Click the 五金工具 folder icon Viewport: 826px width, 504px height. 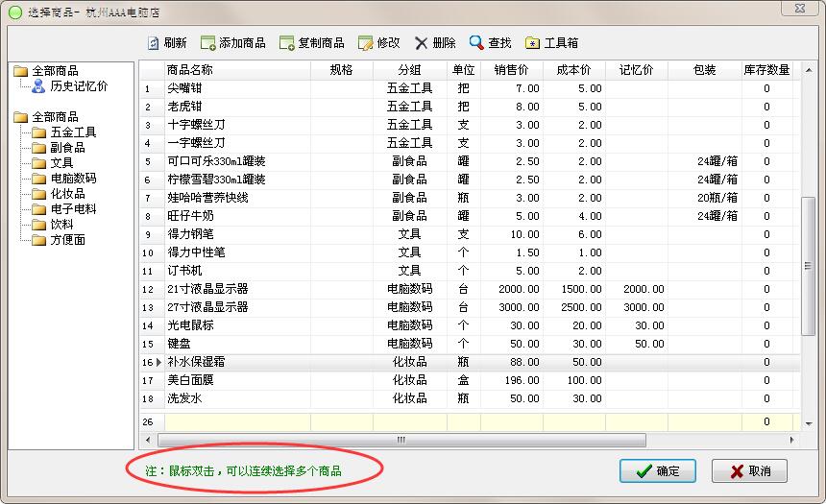39,132
